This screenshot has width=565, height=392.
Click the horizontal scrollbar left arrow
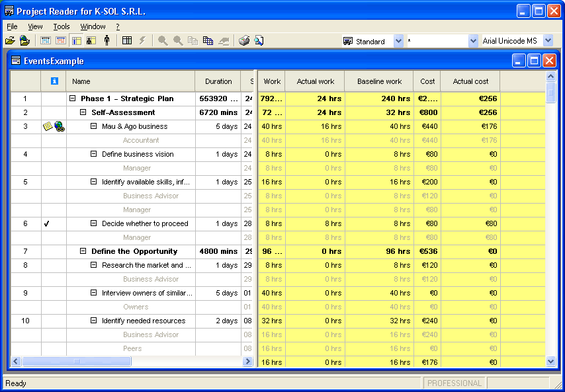(x=16, y=361)
